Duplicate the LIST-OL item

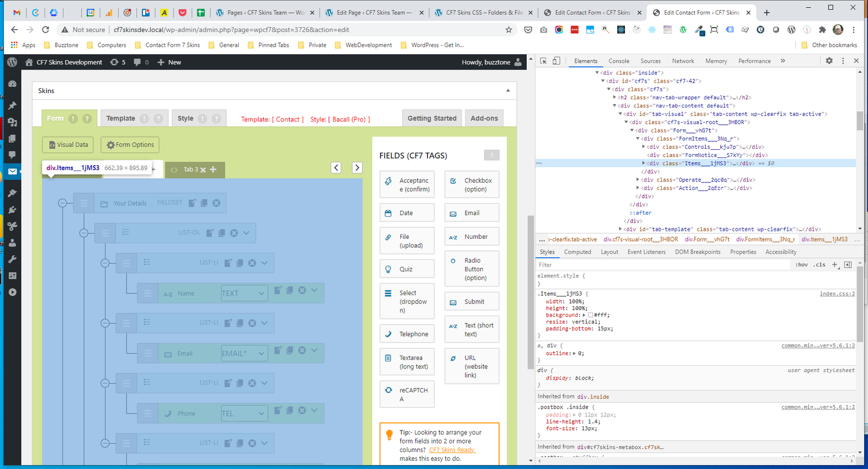click(221, 233)
